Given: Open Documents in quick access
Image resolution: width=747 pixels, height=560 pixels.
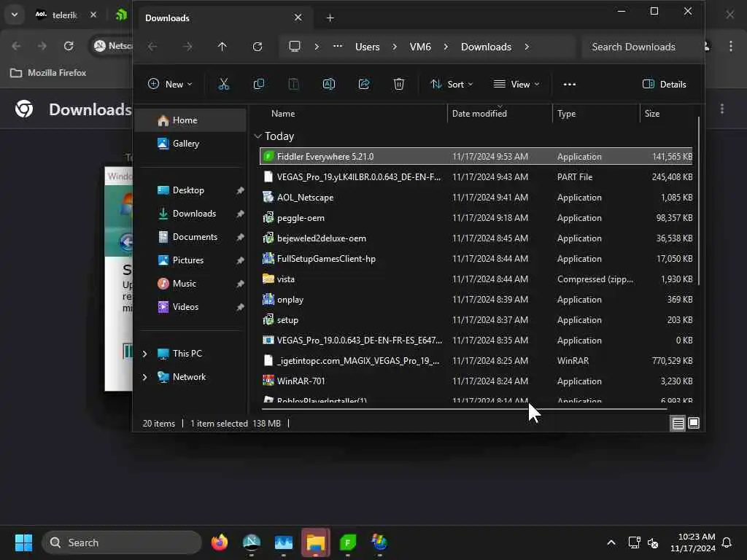Looking at the screenshot, I should [191, 237].
